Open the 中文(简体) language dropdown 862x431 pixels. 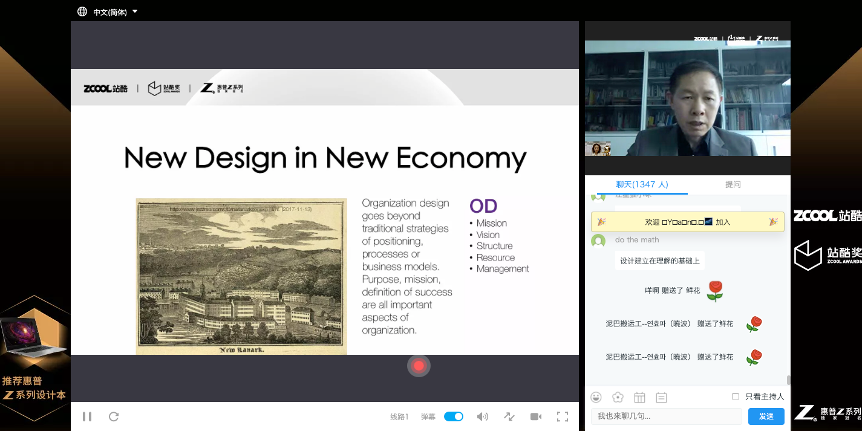[115, 12]
